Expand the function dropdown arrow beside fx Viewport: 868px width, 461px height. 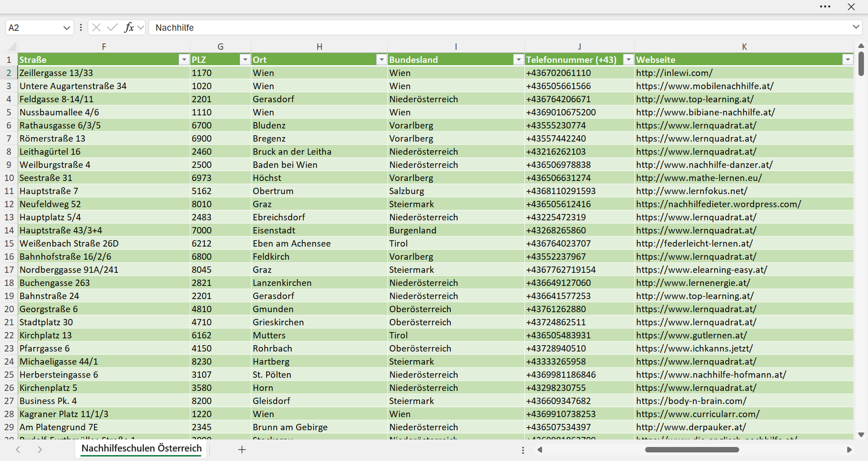click(140, 28)
